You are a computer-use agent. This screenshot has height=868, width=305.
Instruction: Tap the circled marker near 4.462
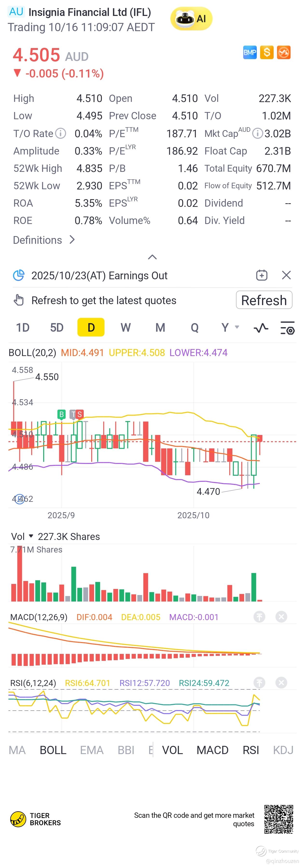[x=20, y=499]
